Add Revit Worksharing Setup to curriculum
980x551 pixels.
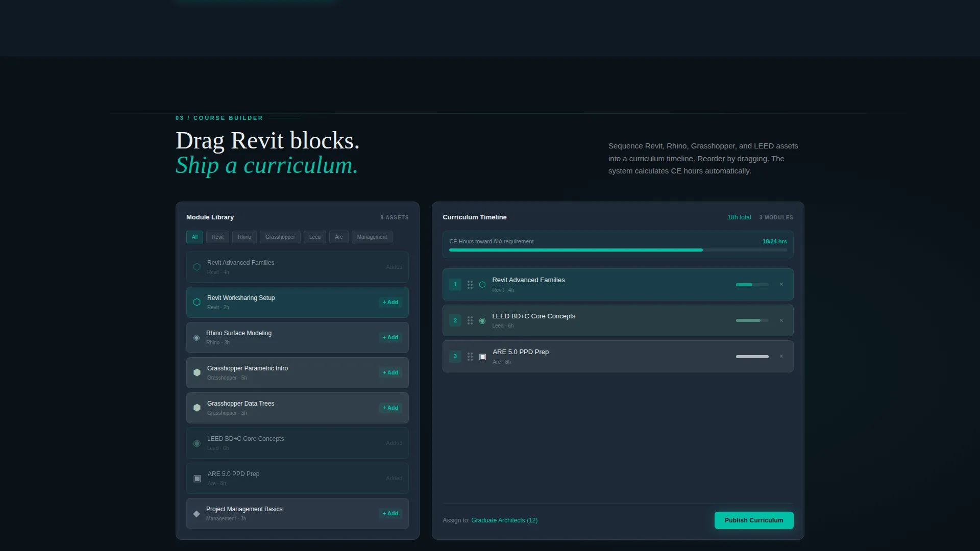click(x=390, y=303)
